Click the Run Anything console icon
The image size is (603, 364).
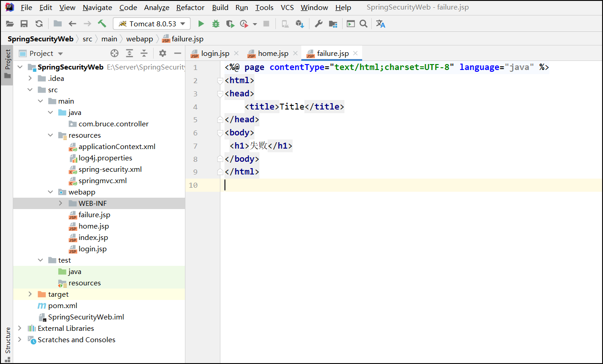point(351,24)
